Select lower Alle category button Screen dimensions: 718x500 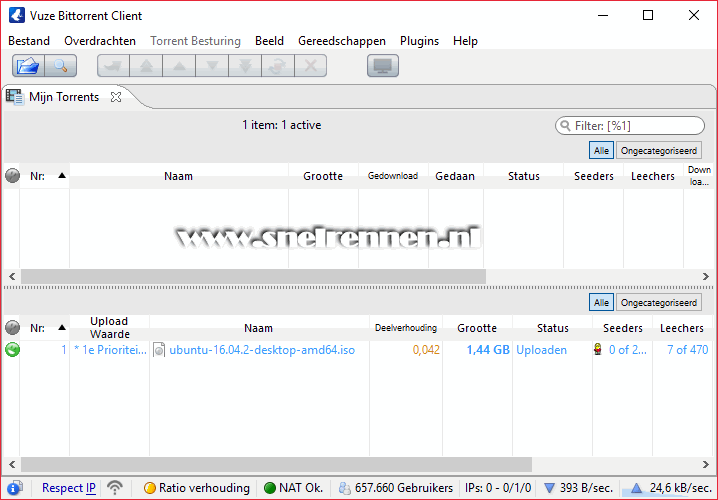(601, 303)
